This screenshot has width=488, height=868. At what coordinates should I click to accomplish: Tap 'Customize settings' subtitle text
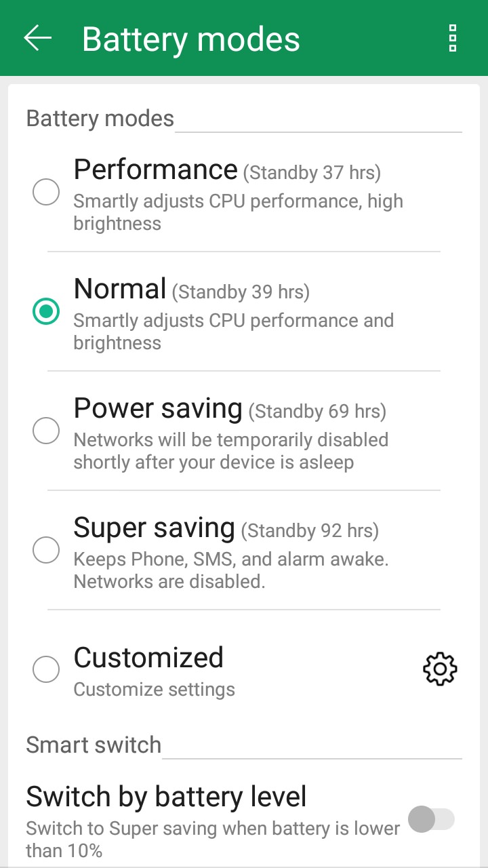pos(154,690)
